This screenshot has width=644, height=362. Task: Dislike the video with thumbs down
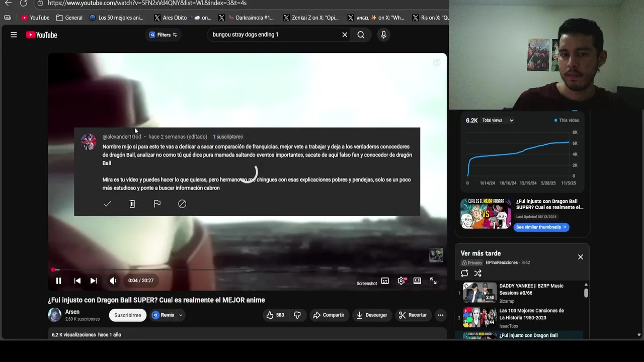[297, 315]
